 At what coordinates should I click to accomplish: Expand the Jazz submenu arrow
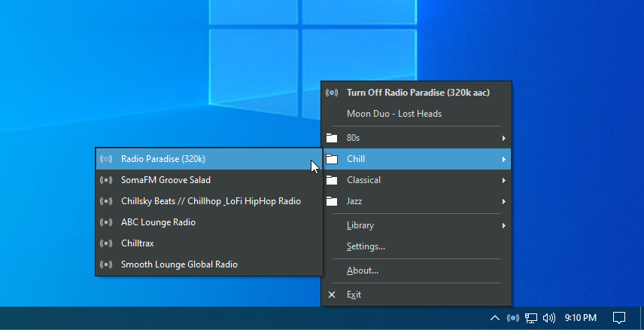503,202
